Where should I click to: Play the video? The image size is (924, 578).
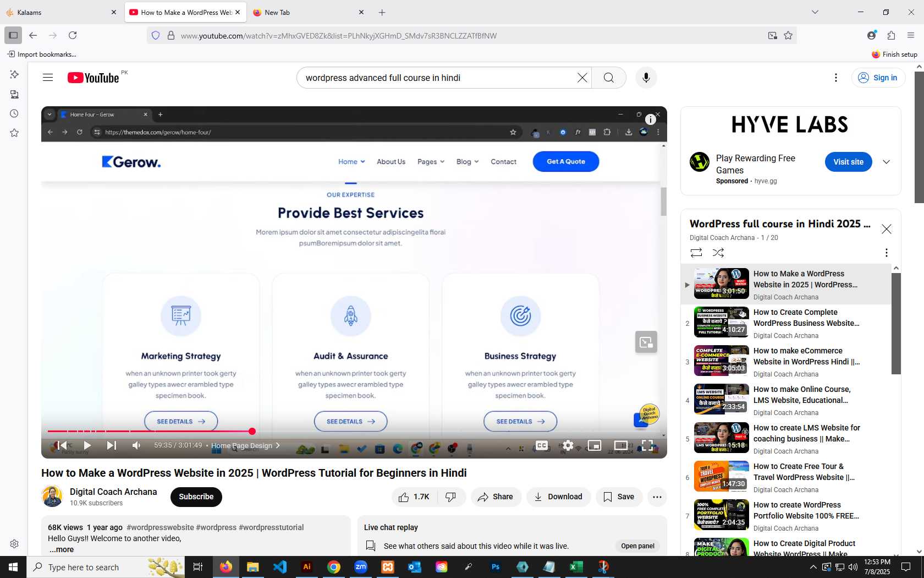pos(87,445)
